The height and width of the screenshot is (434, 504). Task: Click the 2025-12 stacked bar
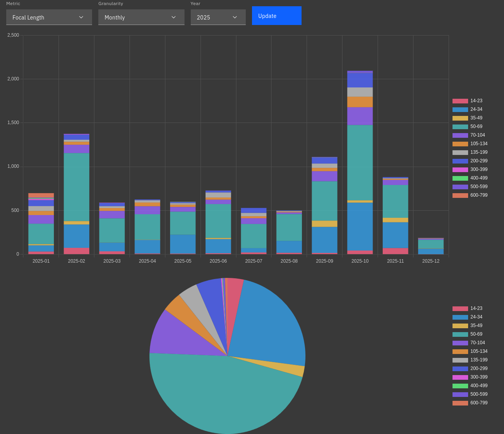431,247
